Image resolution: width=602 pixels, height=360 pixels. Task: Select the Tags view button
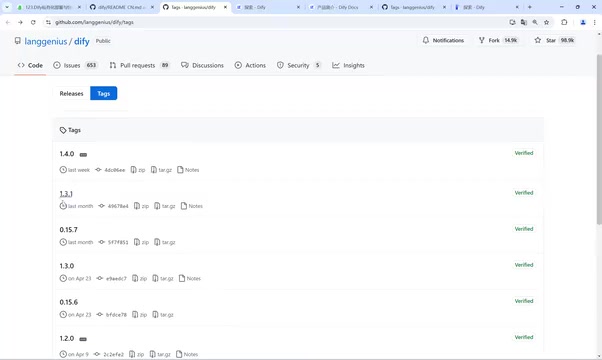104,93
